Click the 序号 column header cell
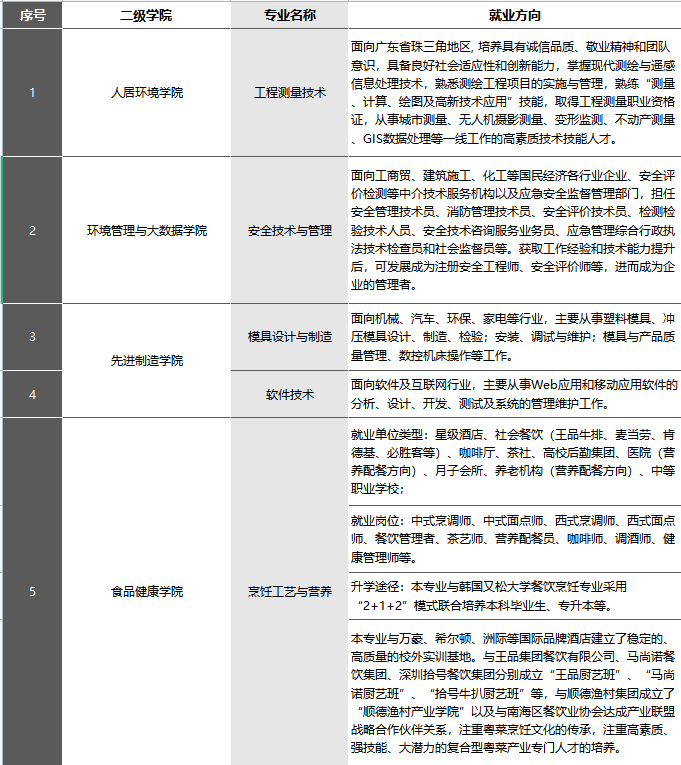This screenshot has width=681, height=765. (32, 15)
